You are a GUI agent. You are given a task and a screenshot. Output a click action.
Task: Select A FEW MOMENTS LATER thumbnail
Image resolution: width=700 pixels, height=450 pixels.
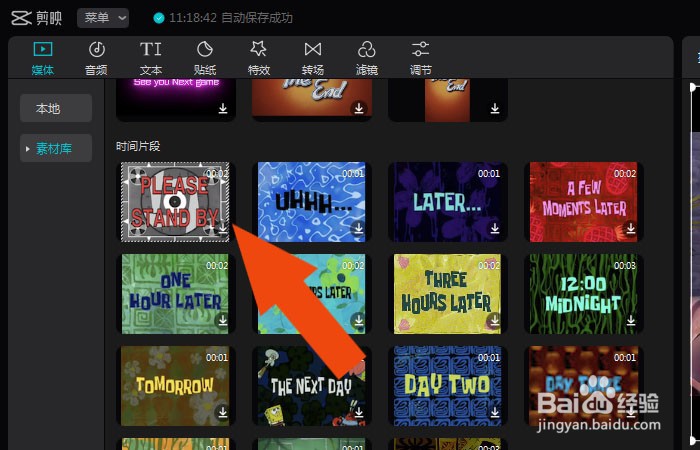(583, 202)
